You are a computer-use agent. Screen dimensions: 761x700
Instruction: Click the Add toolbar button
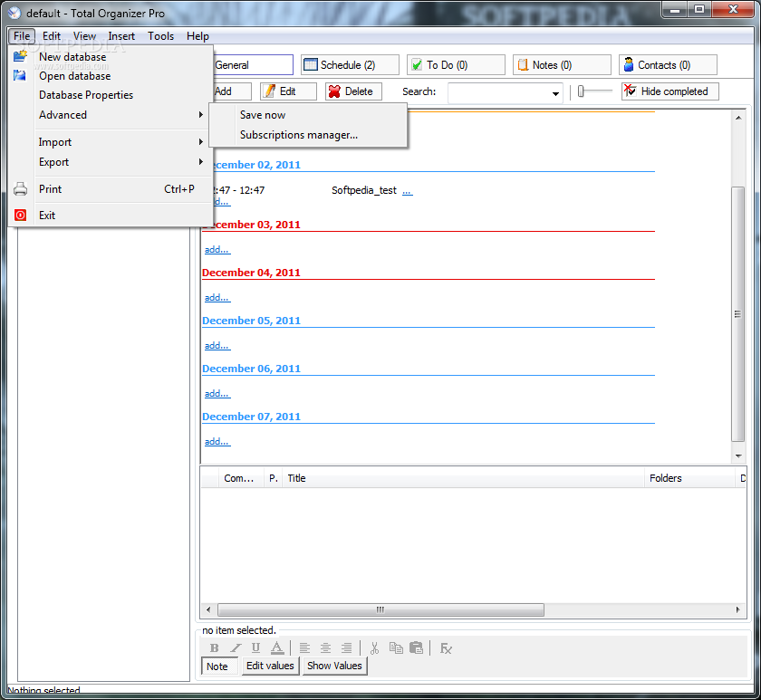point(233,91)
